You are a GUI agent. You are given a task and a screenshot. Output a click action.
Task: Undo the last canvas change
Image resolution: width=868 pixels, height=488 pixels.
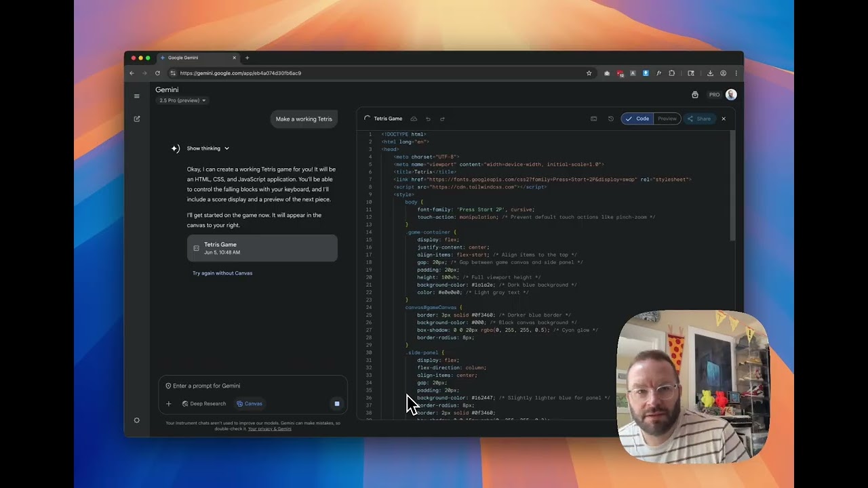tap(428, 119)
